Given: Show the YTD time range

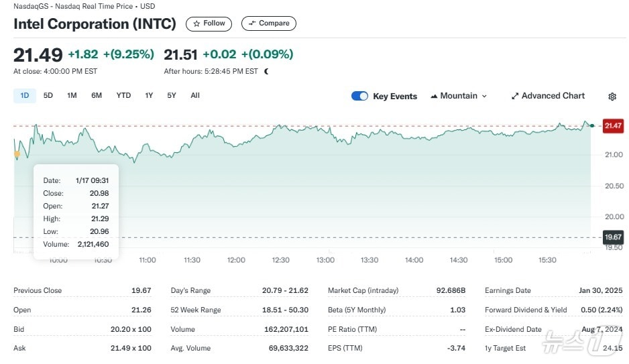Looking at the screenshot, I should coord(123,96).
